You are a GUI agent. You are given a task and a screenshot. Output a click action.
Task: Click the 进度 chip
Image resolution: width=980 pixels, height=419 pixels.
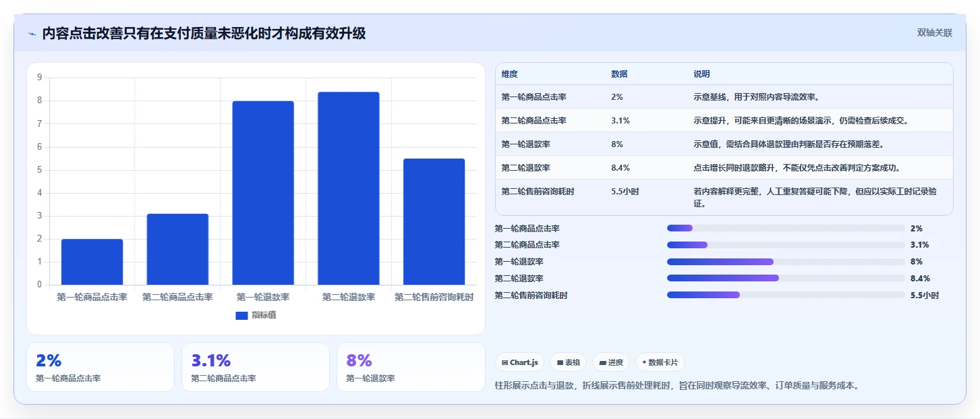click(x=611, y=362)
